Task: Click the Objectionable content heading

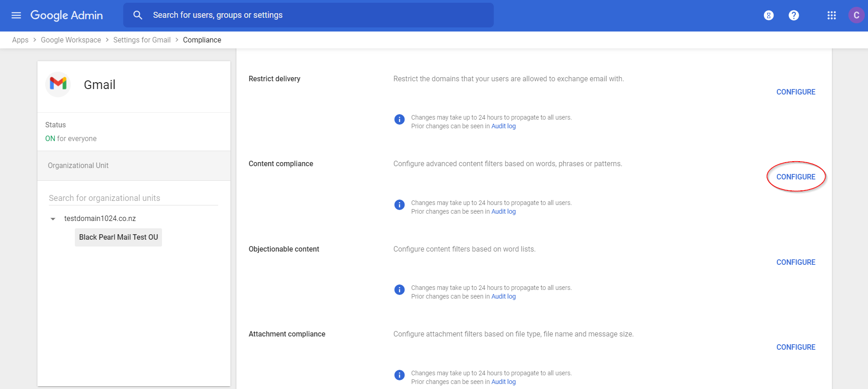Action: pos(284,249)
